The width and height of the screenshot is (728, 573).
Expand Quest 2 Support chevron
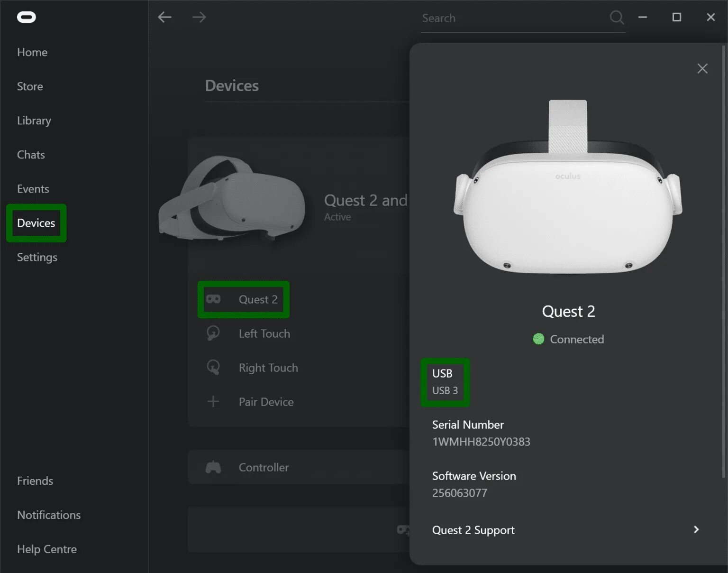click(696, 529)
